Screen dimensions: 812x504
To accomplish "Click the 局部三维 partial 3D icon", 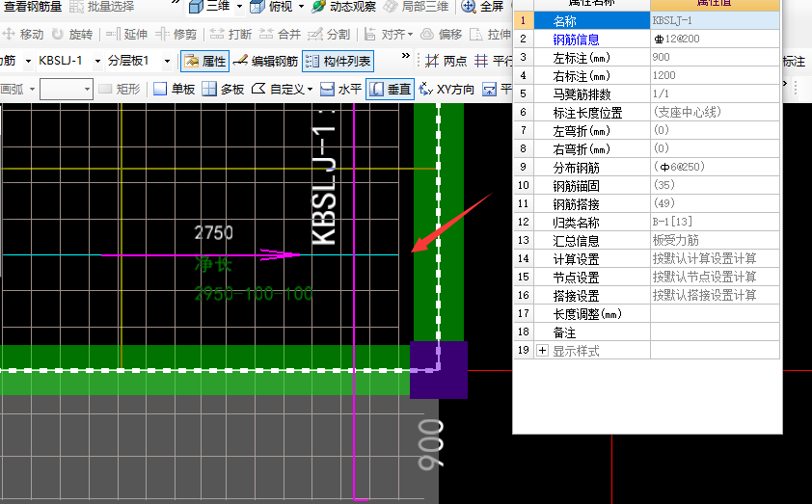I will tap(391, 6).
